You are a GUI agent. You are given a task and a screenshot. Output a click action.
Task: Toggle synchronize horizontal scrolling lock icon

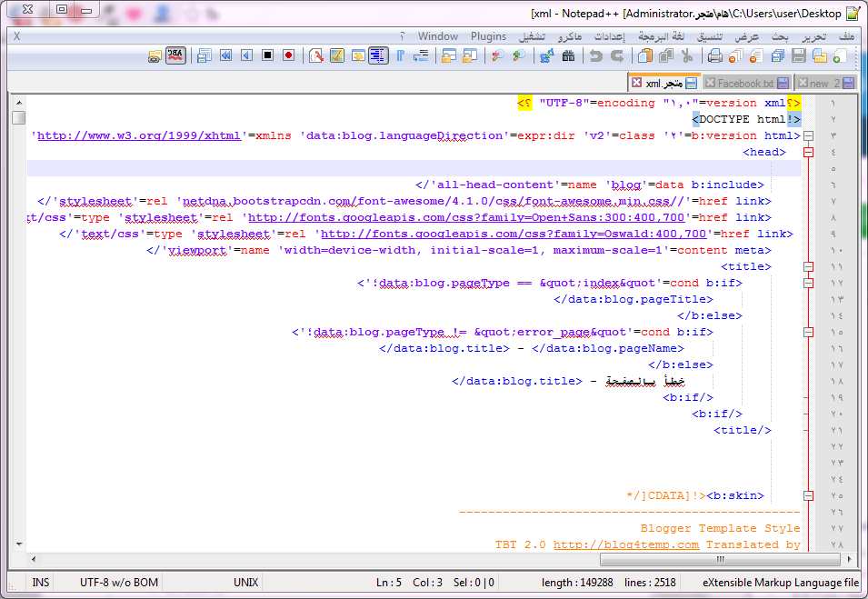click(x=448, y=55)
